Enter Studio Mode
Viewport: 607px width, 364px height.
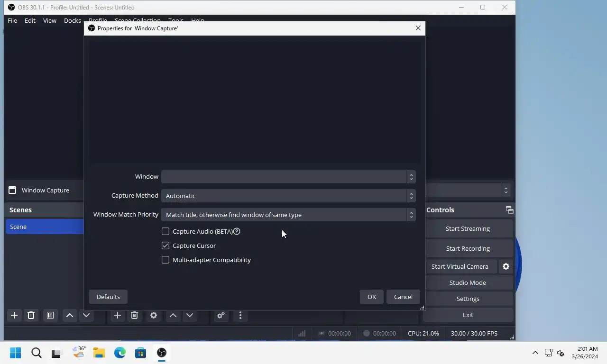[468, 282]
